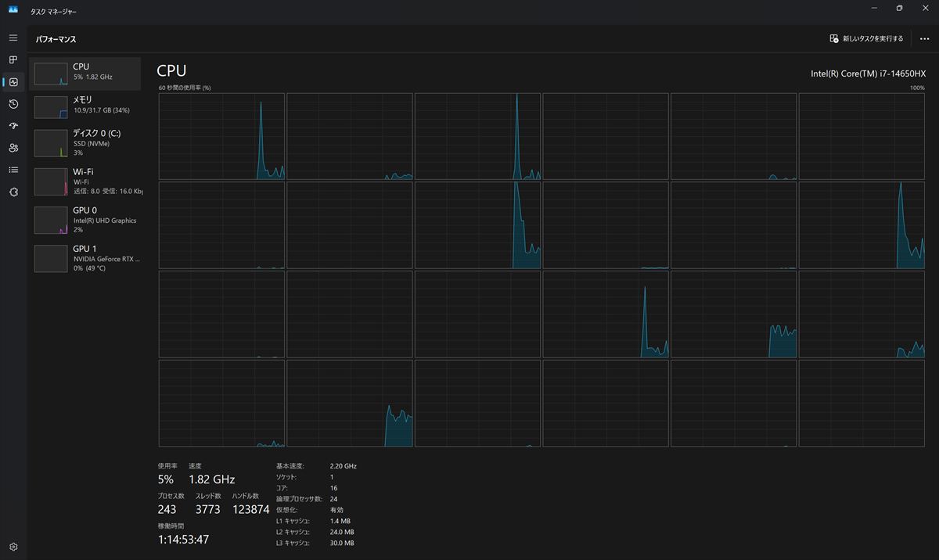
Task: Open the Services page icon
Action: click(x=13, y=192)
